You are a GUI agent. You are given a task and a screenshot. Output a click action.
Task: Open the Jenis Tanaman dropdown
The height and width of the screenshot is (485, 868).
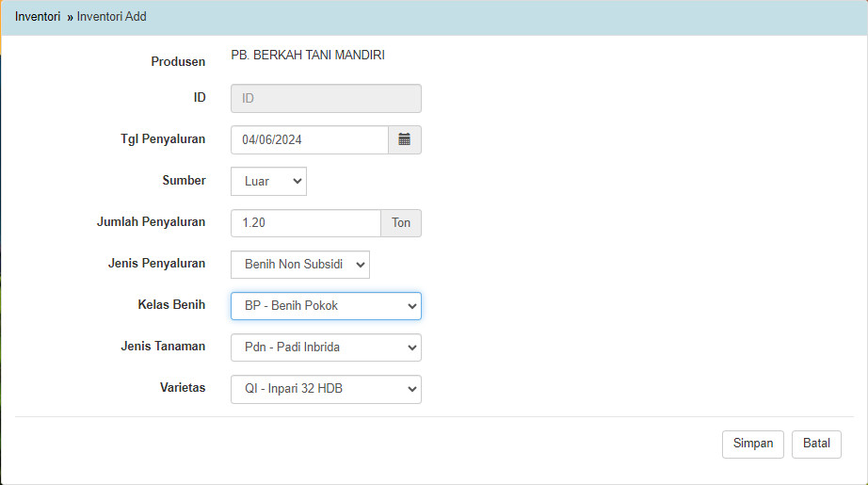[326, 348]
